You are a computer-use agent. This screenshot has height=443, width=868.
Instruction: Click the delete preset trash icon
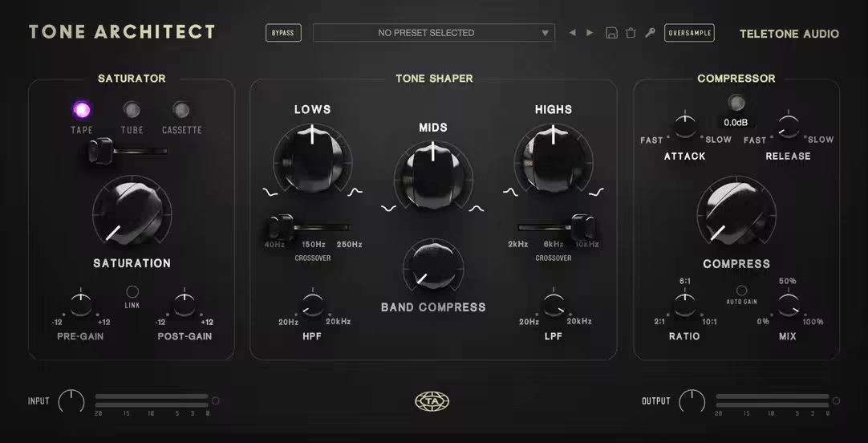pos(631,33)
